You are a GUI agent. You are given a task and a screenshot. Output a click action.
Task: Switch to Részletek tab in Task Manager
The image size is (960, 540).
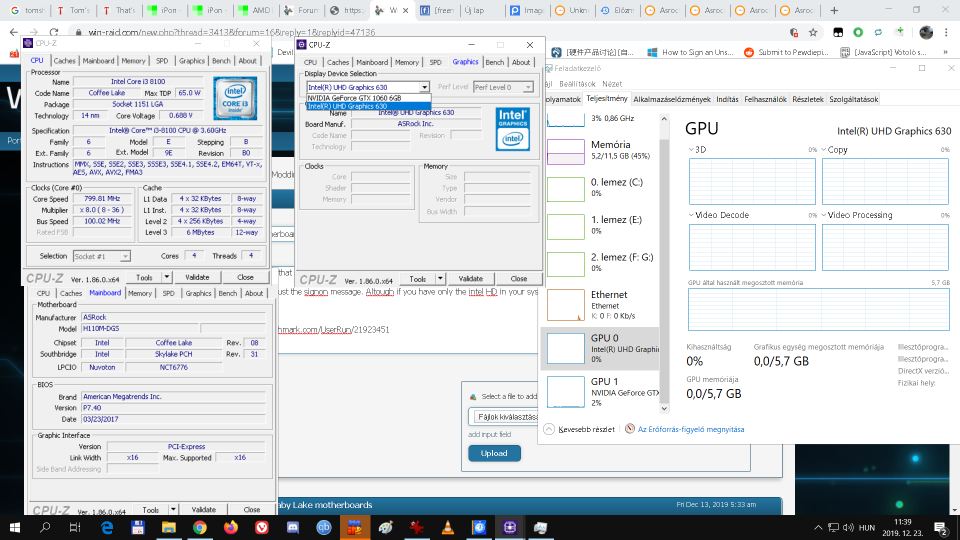(x=808, y=99)
